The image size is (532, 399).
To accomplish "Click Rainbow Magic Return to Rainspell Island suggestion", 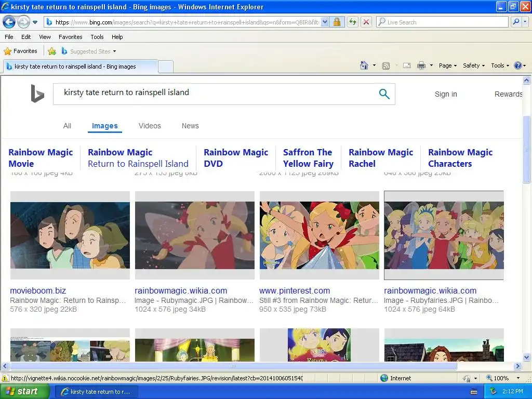I will (x=138, y=158).
